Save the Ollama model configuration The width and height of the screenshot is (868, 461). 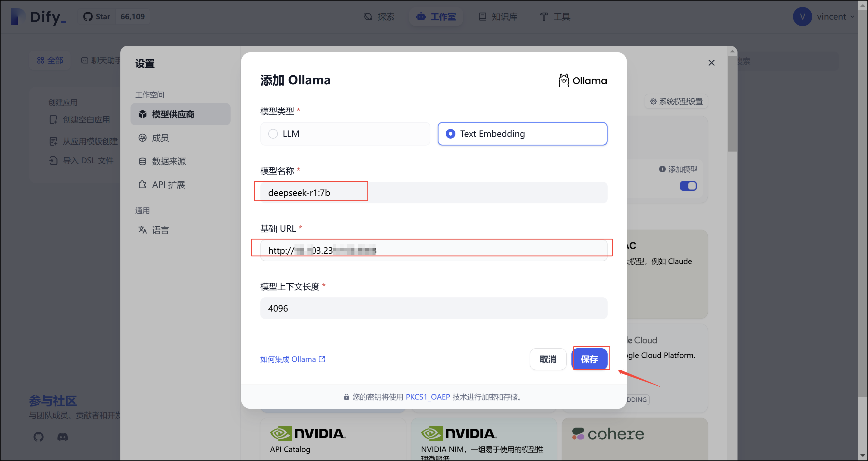pyautogui.click(x=590, y=359)
